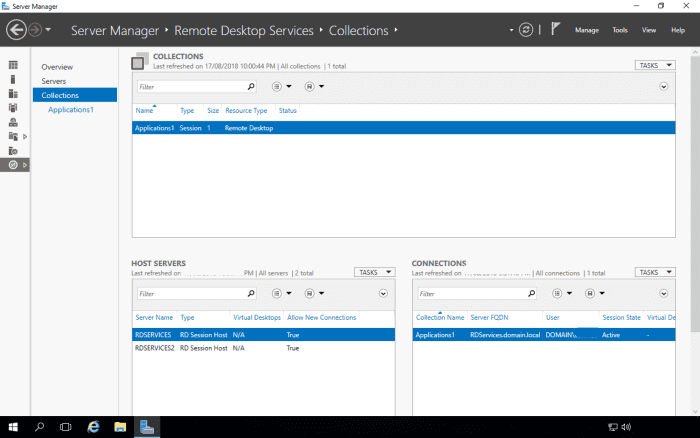
Task: Expand the breadcrumb arrow after Collections
Action: 396,30
